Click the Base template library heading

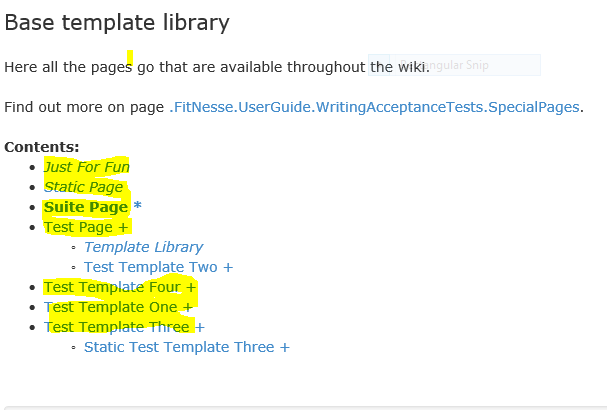tap(117, 21)
